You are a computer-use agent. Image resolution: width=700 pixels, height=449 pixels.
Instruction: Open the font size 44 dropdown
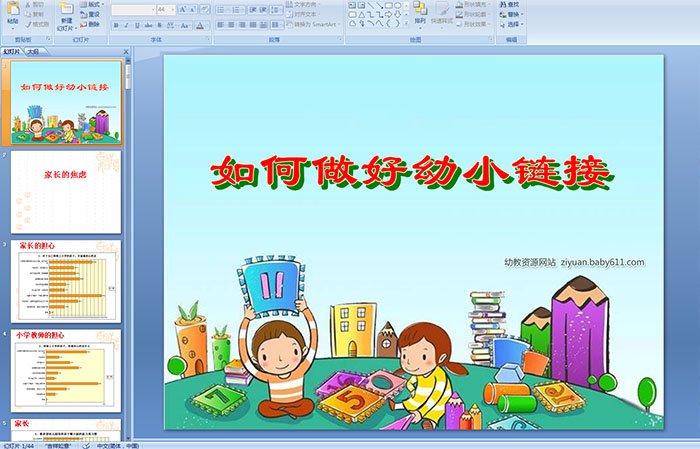coord(172,10)
